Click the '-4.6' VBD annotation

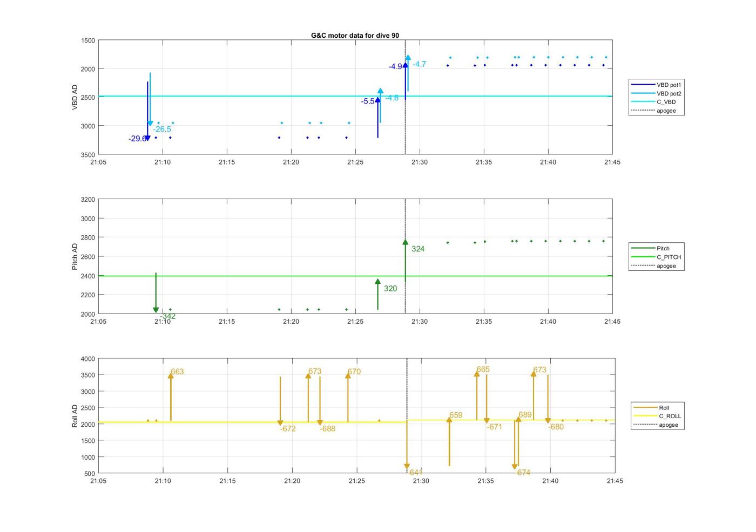[x=391, y=98]
